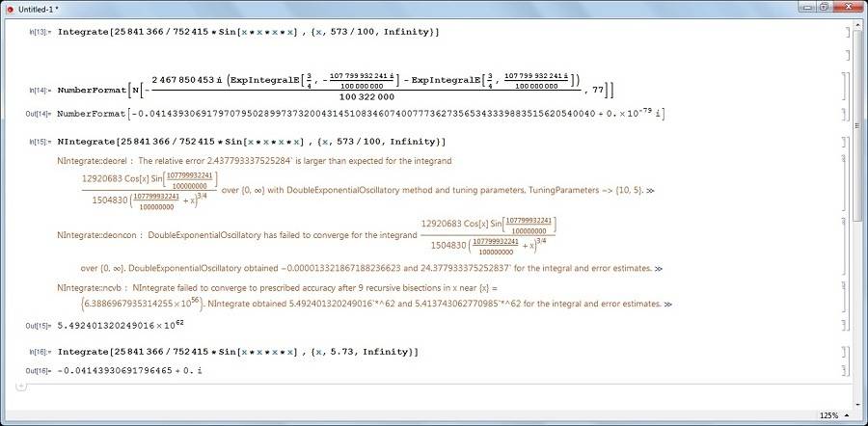The width and height of the screenshot is (868, 426).
Task: Select the NIntegrate::deoncon message cell bracket
Action: tap(843, 246)
